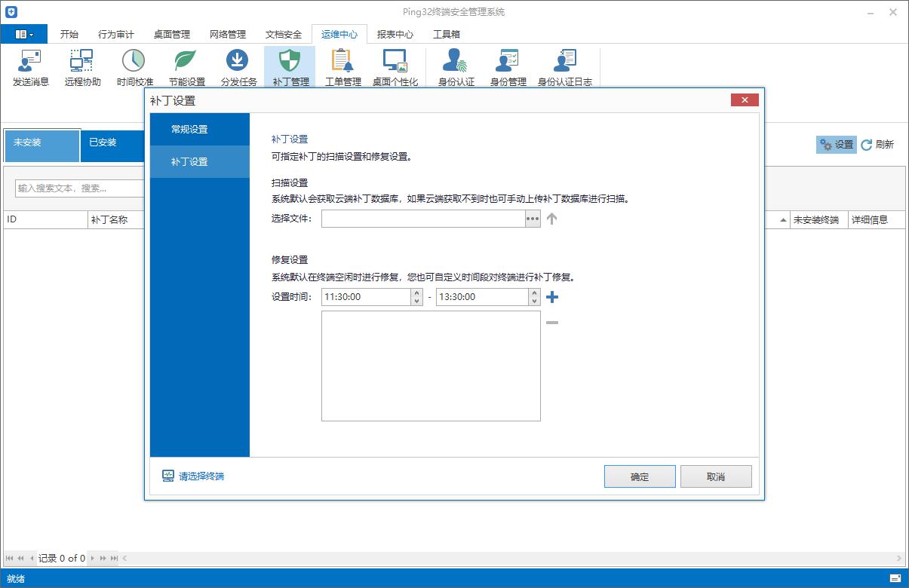Image resolution: width=909 pixels, height=588 pixels.
Task: Switch to the 文档安全 ribbon tab
Action: tap(284, 34)
